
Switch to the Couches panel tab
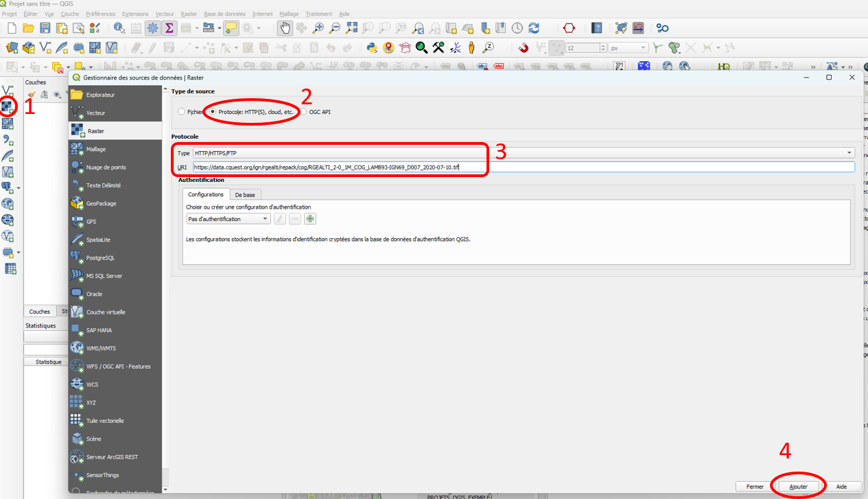pyautogui.click(x=39, y=312)
